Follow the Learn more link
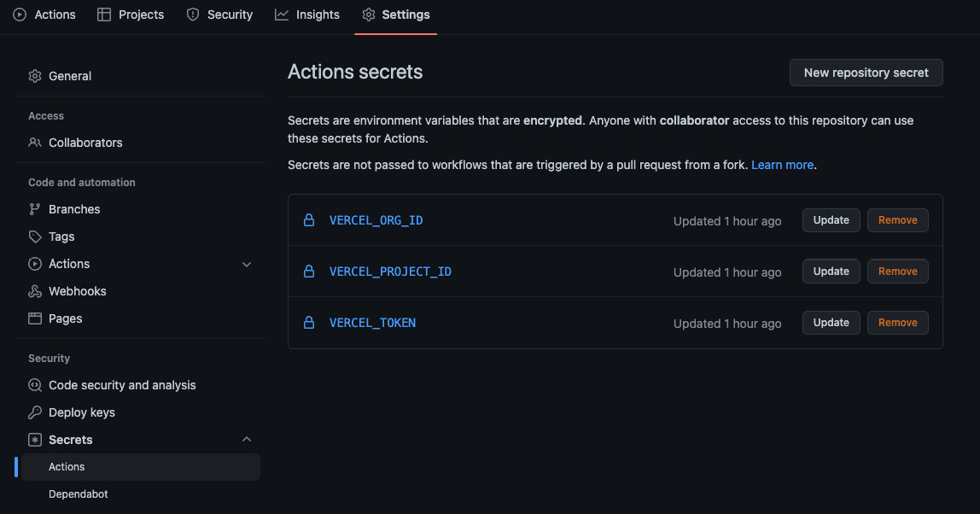Image resolution: width=980 pixels, height=514 pixels. [782, 165]
